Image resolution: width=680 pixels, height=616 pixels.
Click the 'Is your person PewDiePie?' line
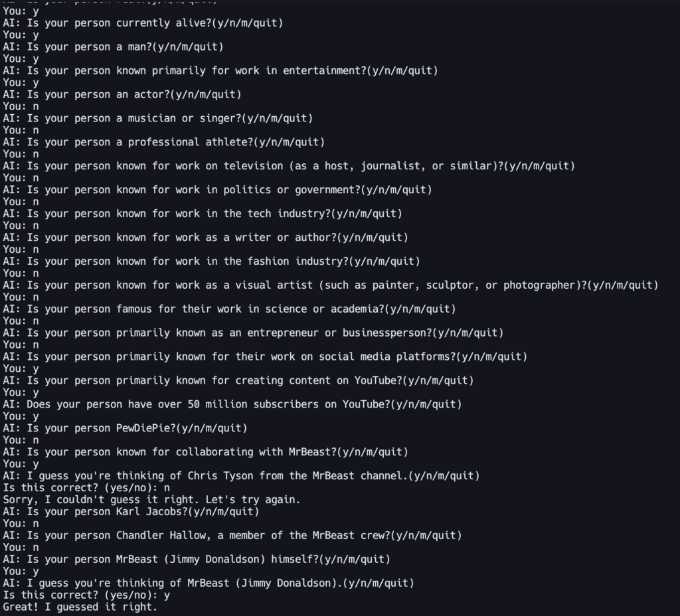[x=125, y=428]
